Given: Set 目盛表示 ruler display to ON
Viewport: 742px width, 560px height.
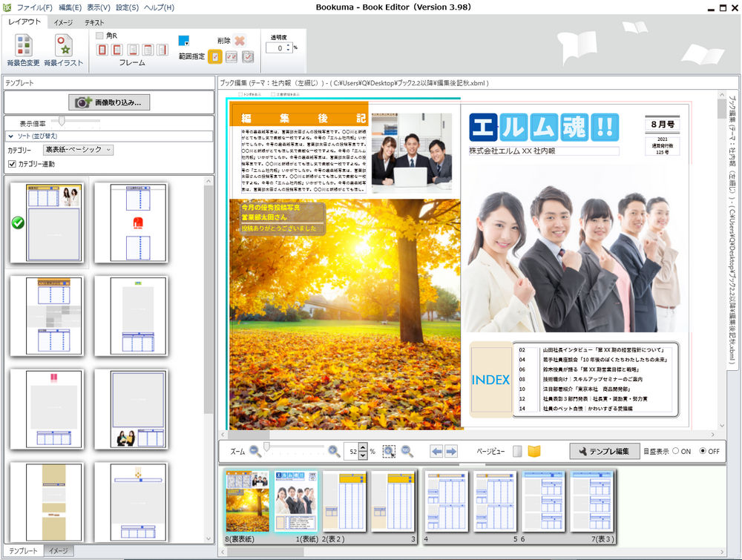Looking at the screenshot, I should (675, 451).
